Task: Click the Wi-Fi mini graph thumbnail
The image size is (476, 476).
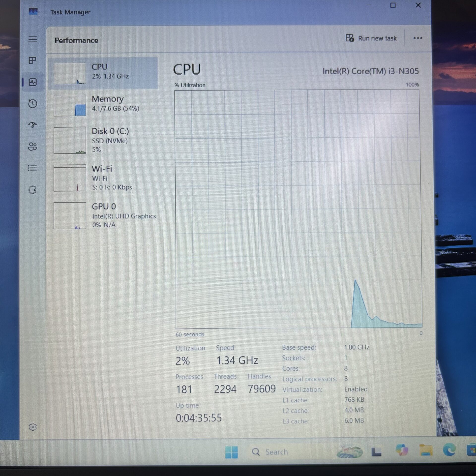Action: (x=70, y=178)
